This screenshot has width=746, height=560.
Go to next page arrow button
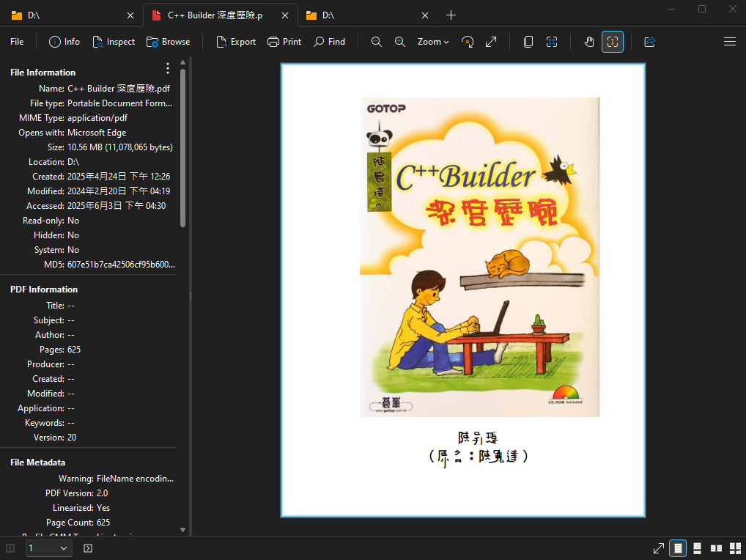(88, 548)
